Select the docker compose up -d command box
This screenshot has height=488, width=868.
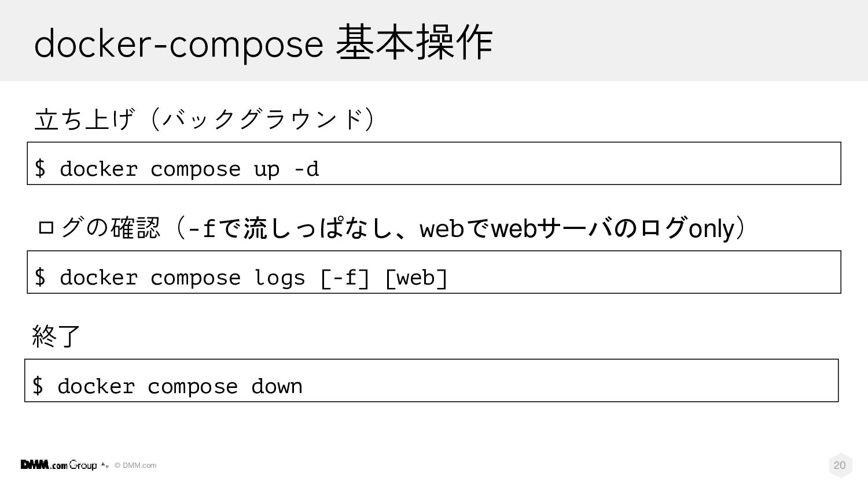[434, 163]
